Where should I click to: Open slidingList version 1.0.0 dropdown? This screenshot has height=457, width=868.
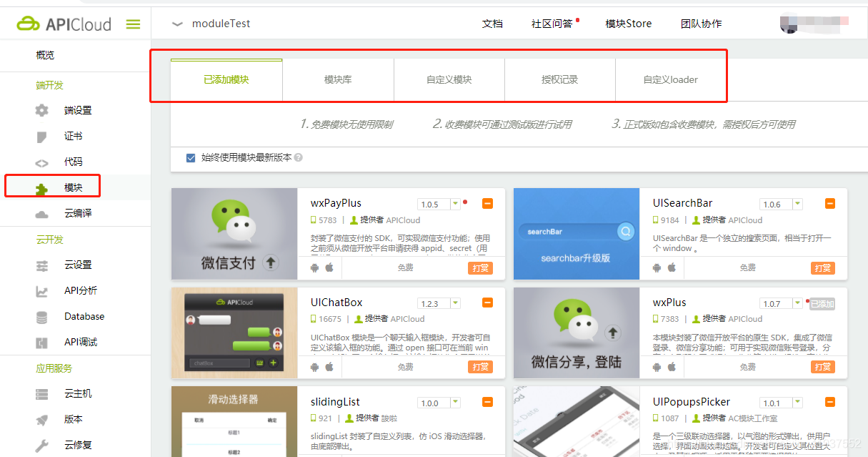coord(455,403)
